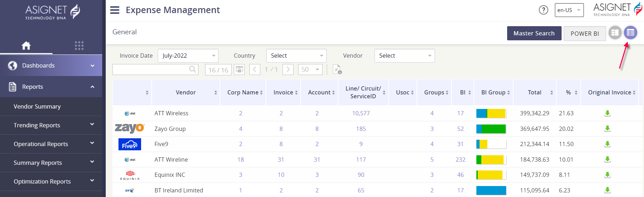Collapse the Reports menu

92,87
